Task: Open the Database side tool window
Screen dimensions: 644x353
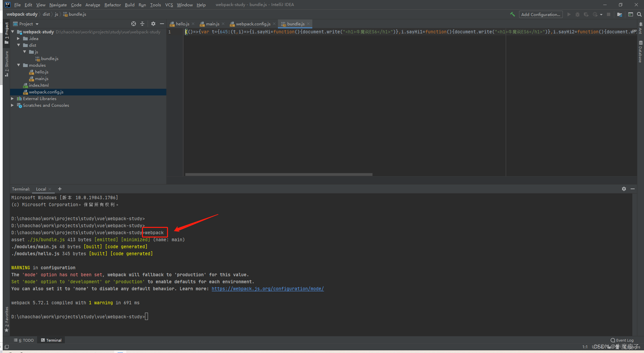Action: pos(640,51)
